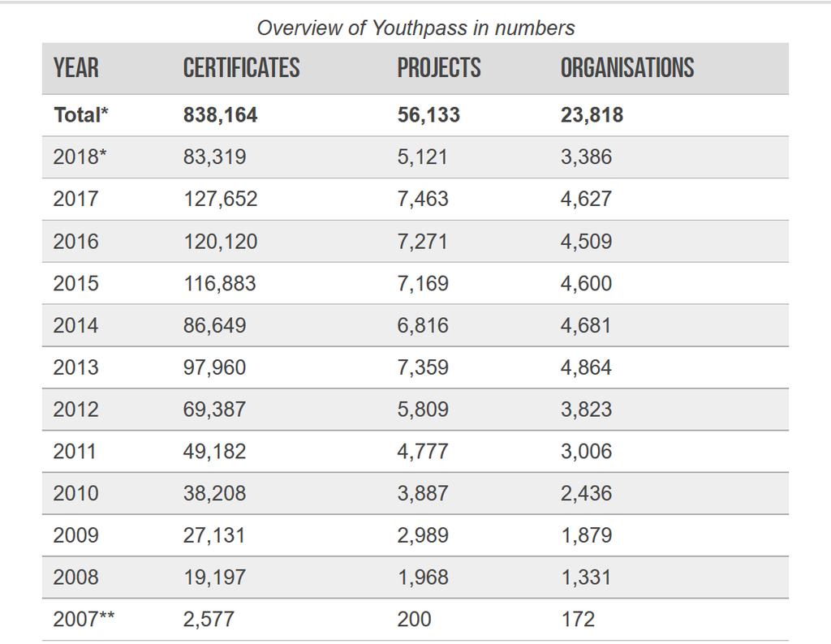Click the 'Total*' row label
831x644 pixels.
(x=80, y=115)
